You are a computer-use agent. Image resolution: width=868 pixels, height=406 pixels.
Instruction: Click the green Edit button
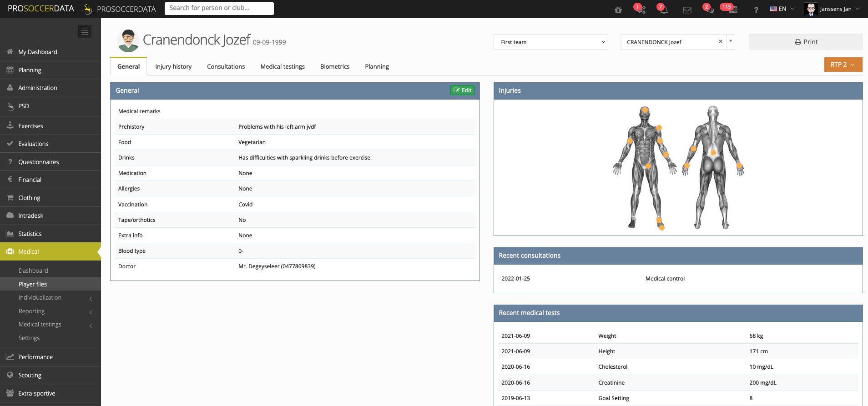[x=462, y=90]
